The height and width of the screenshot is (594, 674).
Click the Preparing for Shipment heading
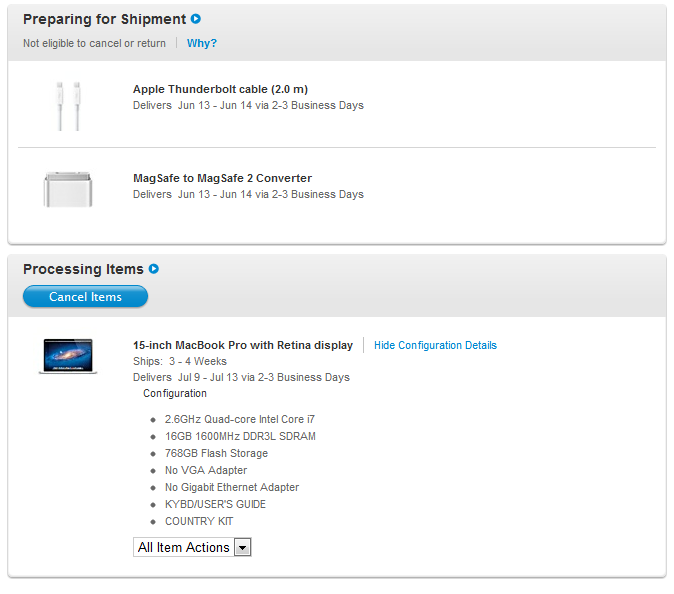(x=104, y=19)
